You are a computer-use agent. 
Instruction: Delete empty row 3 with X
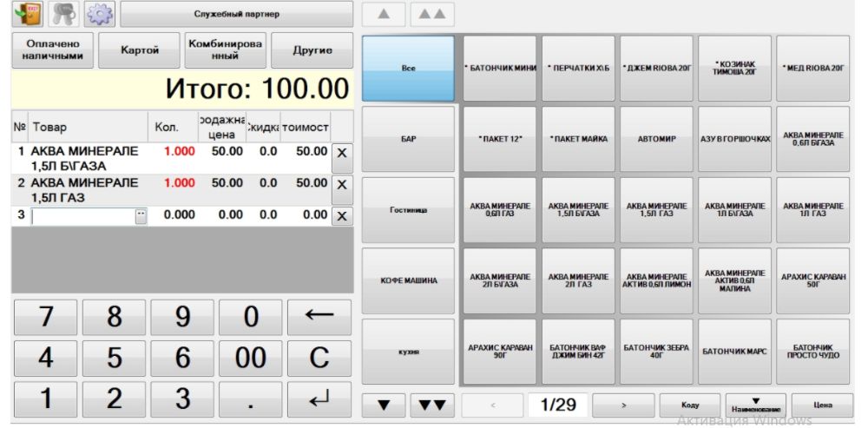pyautogui.click(x=341, y=216)
